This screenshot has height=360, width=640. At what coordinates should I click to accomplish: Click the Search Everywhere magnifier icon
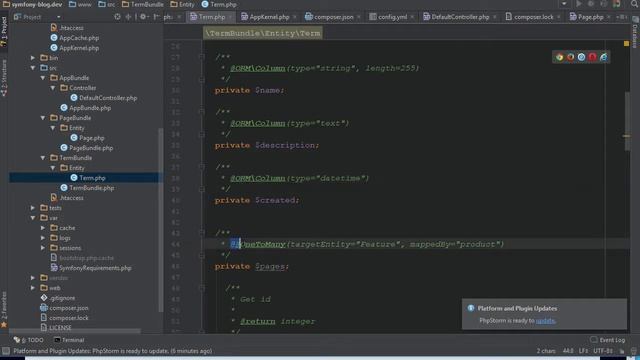[634, 4]
